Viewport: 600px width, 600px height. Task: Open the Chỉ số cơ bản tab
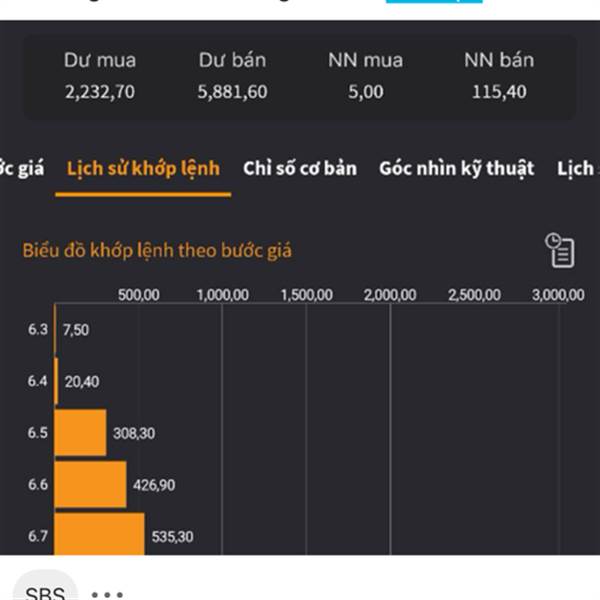299,168
